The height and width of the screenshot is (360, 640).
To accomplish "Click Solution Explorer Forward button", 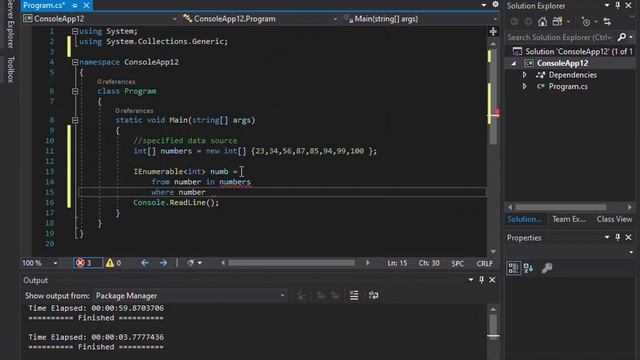I will coord(528,22).
